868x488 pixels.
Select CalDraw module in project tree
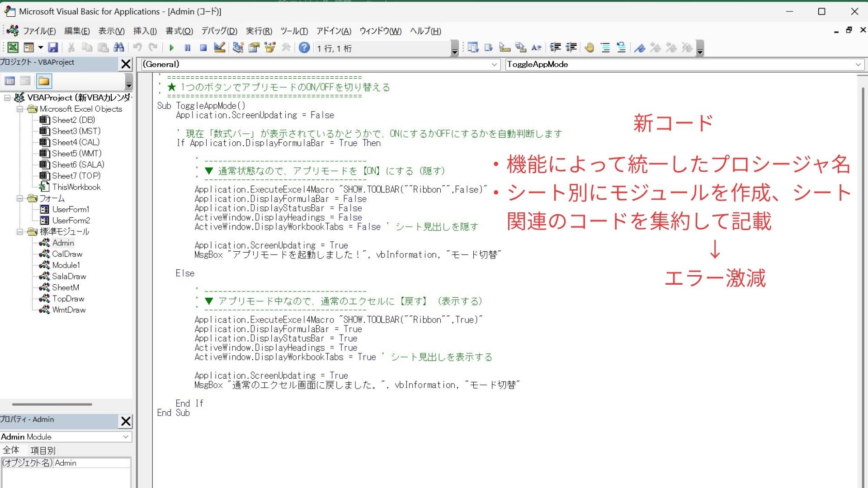[67, 254]
